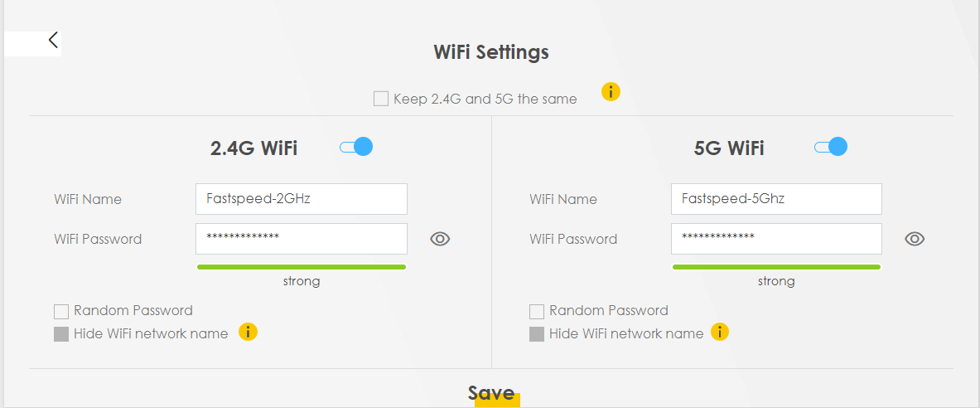Image resolution: width=980 pixels, height=408 pixels.
Task: Click the 5G password strength bar
Action: [776, 267]
